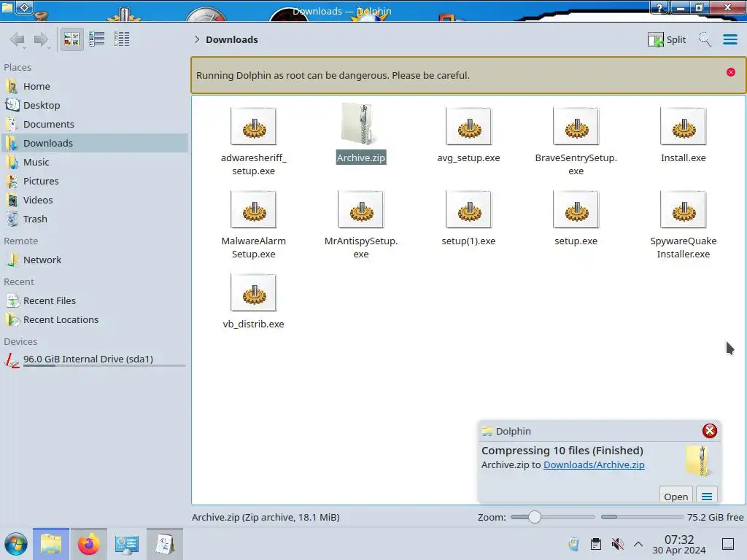This screenshot has width=747, height=560.
Task: Click the pin window titlebar button
Action: click(x=25, y=7)
